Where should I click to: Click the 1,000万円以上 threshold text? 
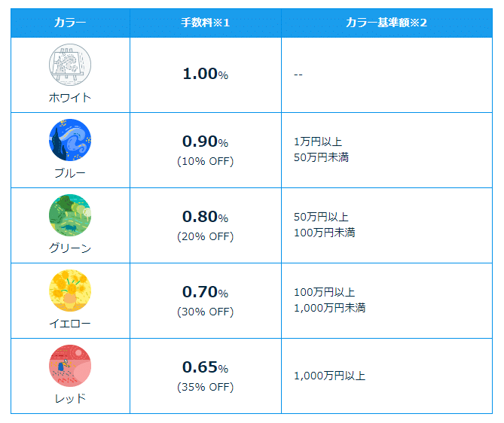tap(329, 376)
